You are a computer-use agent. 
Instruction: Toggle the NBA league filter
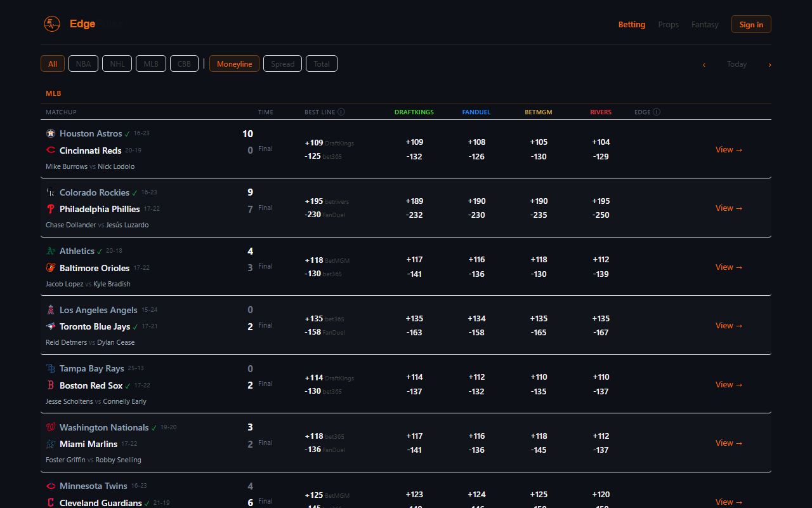point(83,63)
